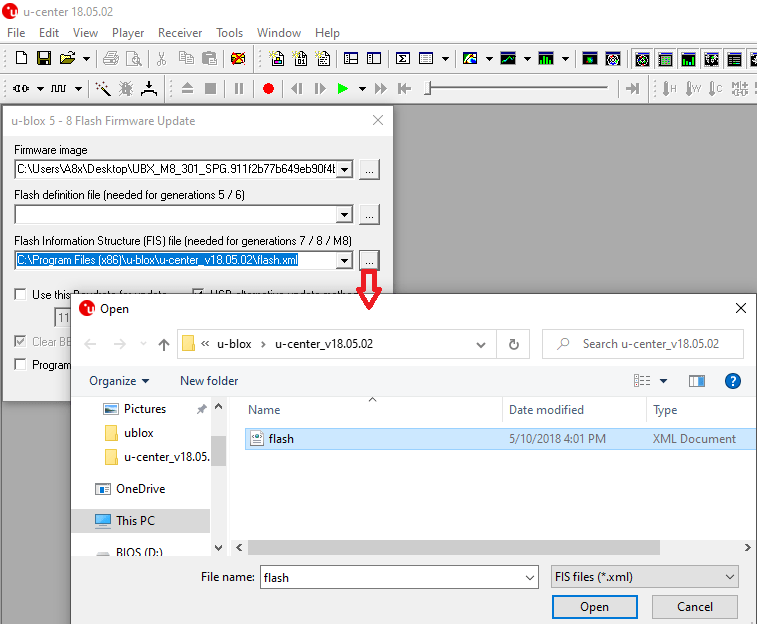The image size is (757, 624).
Task: Click the Go to end playback icon
Action: (x=632, y=89)
